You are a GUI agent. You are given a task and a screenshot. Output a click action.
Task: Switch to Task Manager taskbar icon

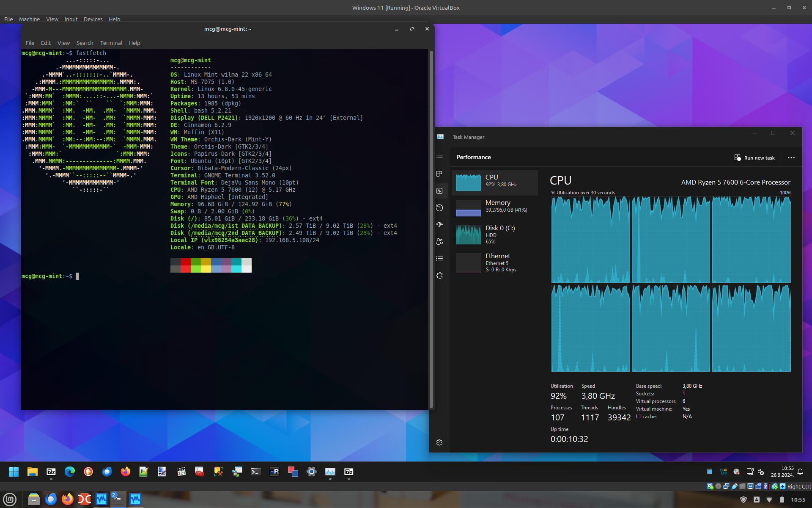[330, 472]
